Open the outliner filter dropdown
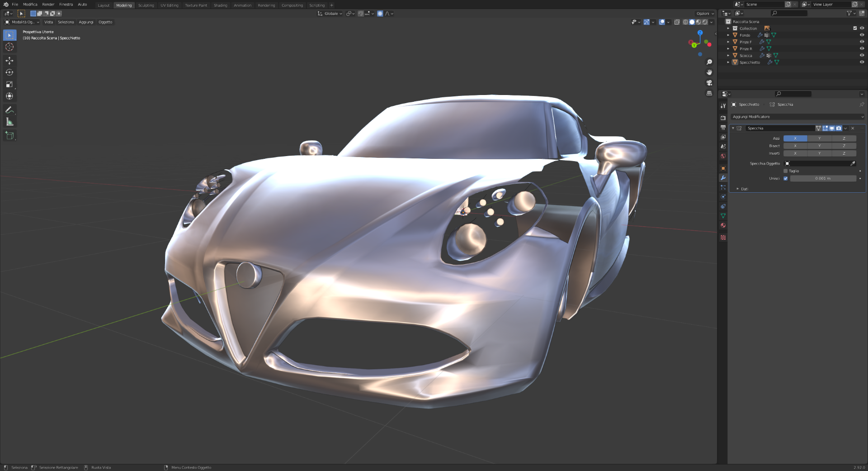Viewport: 868px width, 471px height. 851,13
